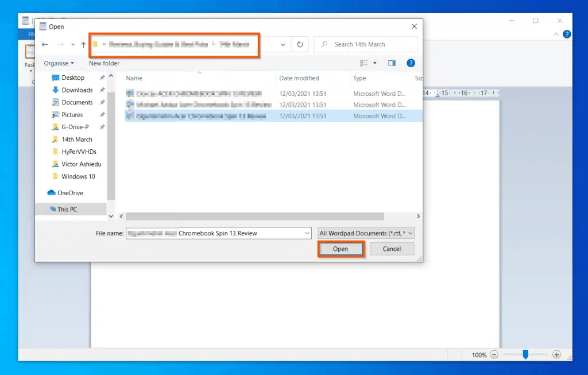Click the Back arrow in Open dialog
Viewport: 588px width, 375px height.
[45, 45]
